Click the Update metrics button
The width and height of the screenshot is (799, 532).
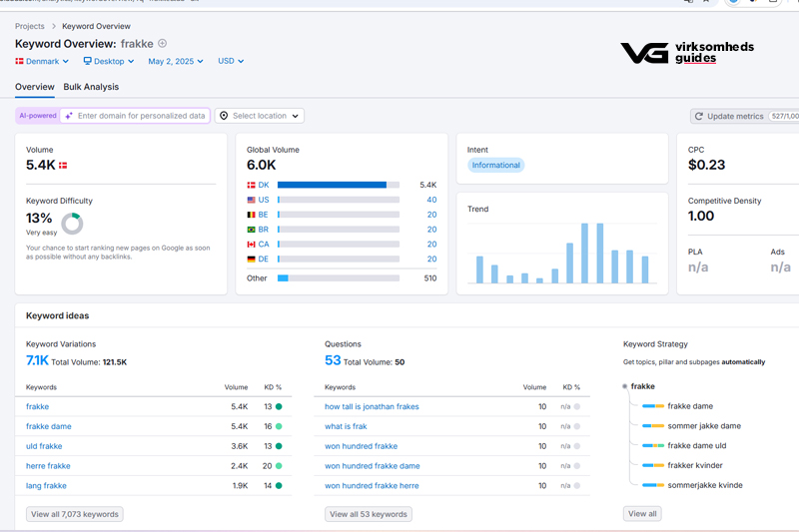coord(744,116)
